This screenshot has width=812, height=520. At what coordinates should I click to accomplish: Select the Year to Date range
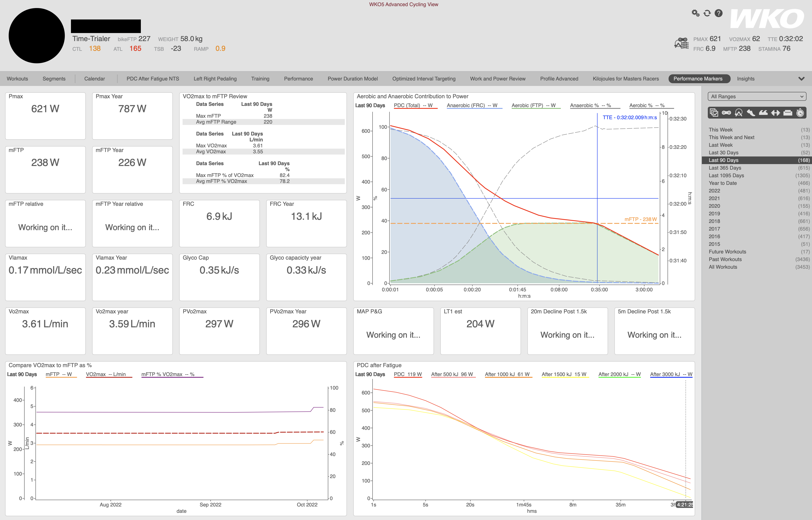757,183
